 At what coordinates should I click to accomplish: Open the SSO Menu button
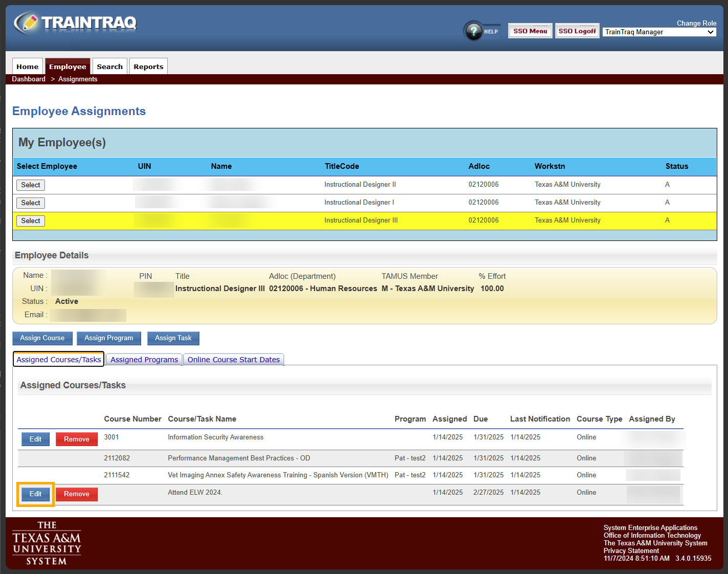tap(530, 31)
